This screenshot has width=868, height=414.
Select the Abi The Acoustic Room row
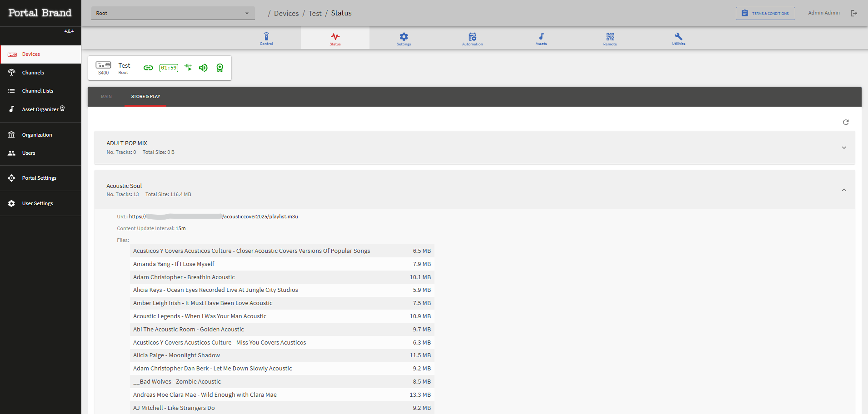tap(282, 330)
